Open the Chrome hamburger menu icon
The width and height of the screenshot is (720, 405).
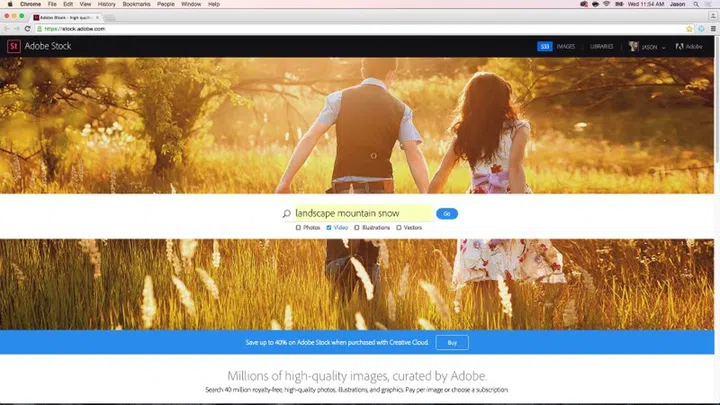pos(711,28)
